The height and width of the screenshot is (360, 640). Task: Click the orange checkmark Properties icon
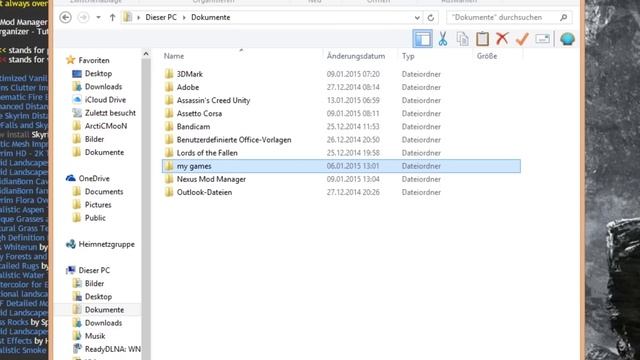coord(522,39)
